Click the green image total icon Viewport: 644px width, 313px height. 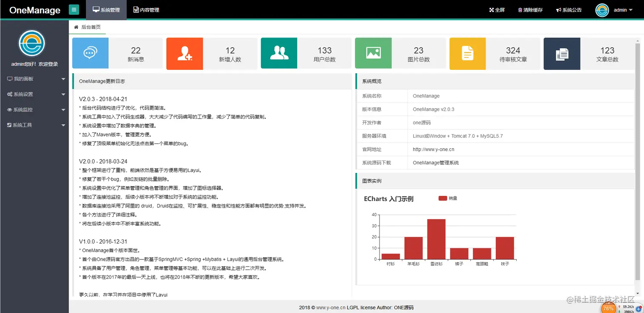[x=373, y=53]
